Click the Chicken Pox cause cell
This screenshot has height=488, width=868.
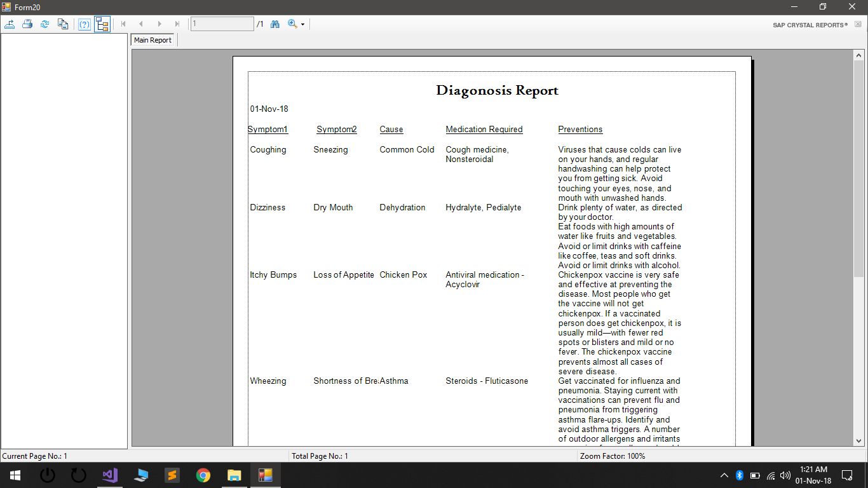pos(403,275)
